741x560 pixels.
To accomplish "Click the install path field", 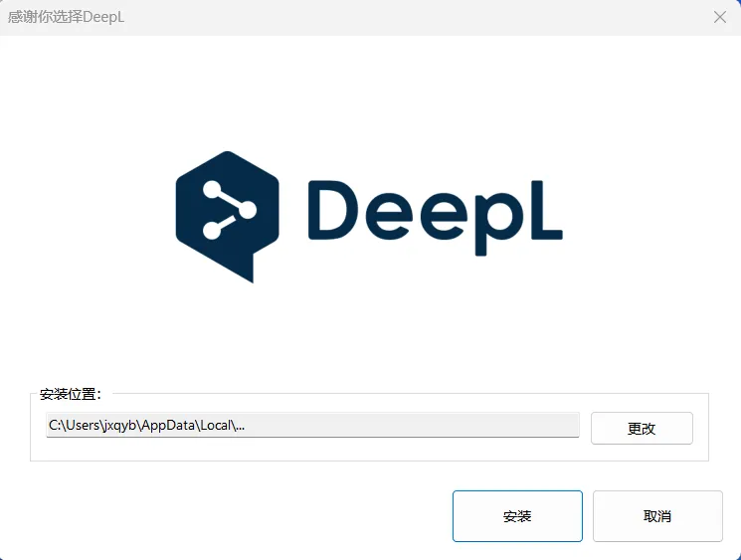I will 312,425.
